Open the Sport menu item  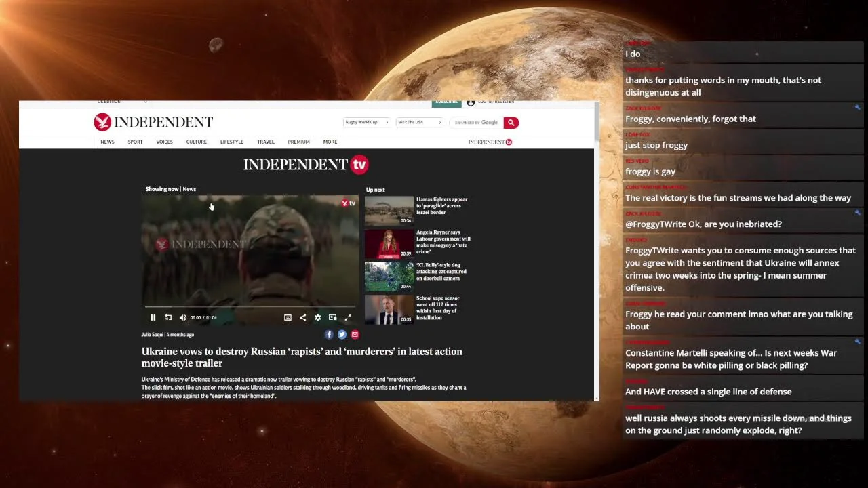click(x=135, y=142)
